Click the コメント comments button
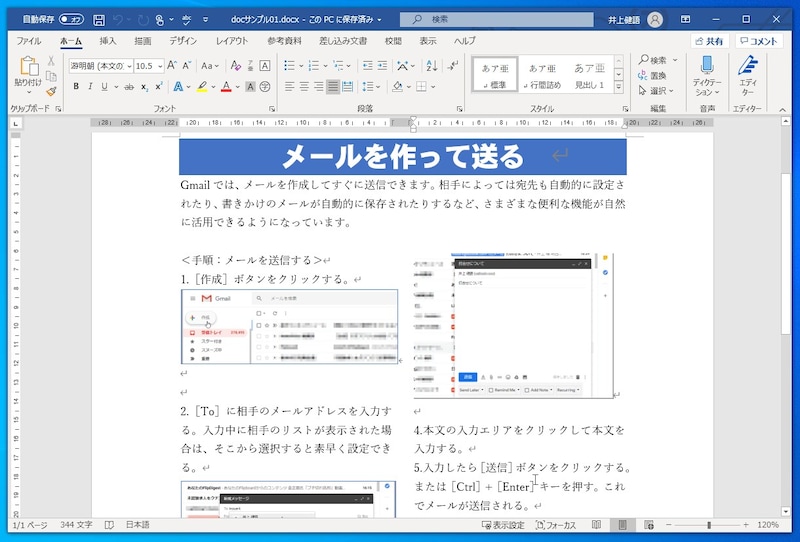Viewport: 800px width, 542px height. pos(759,41)
